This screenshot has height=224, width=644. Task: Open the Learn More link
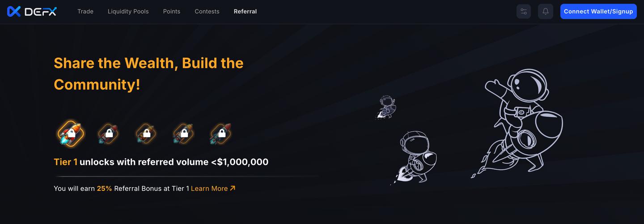click(x=213, y=189)
